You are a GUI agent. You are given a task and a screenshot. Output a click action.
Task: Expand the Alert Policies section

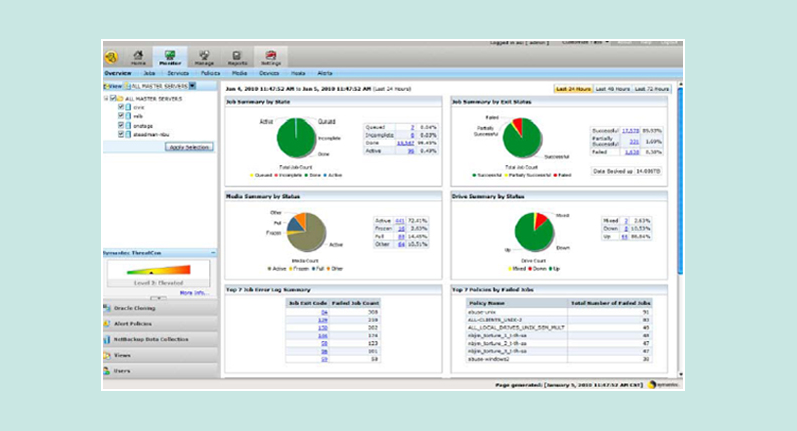[x=160, y=324]
